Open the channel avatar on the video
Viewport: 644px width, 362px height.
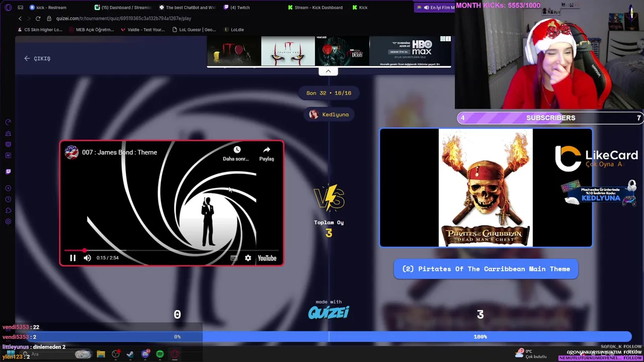tap(71, 152)
